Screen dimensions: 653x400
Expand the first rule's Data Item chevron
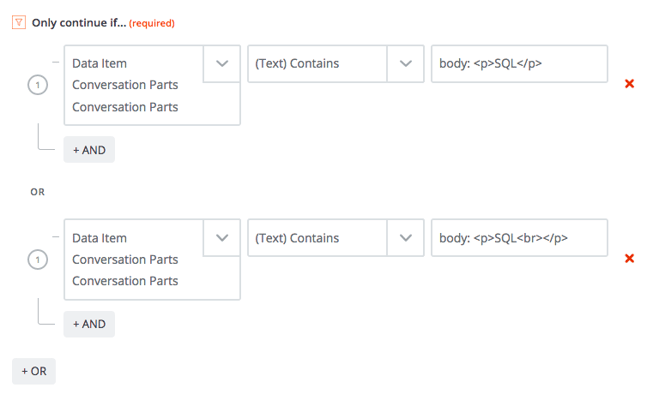coord(222,64)
